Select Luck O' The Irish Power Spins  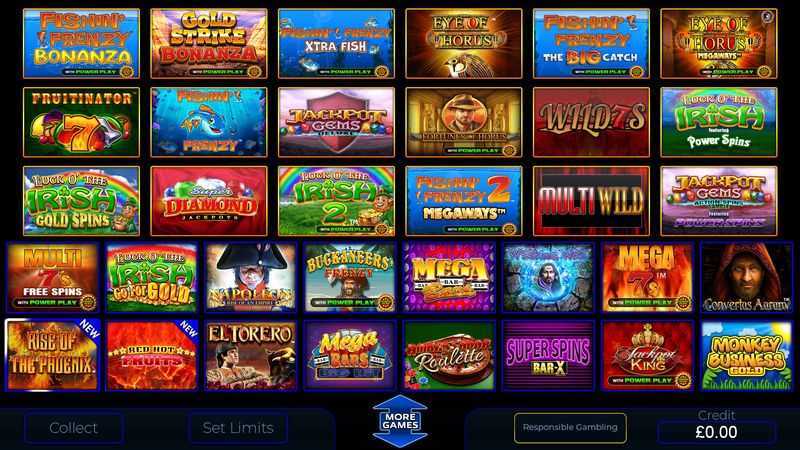click(x=719, y=122)
